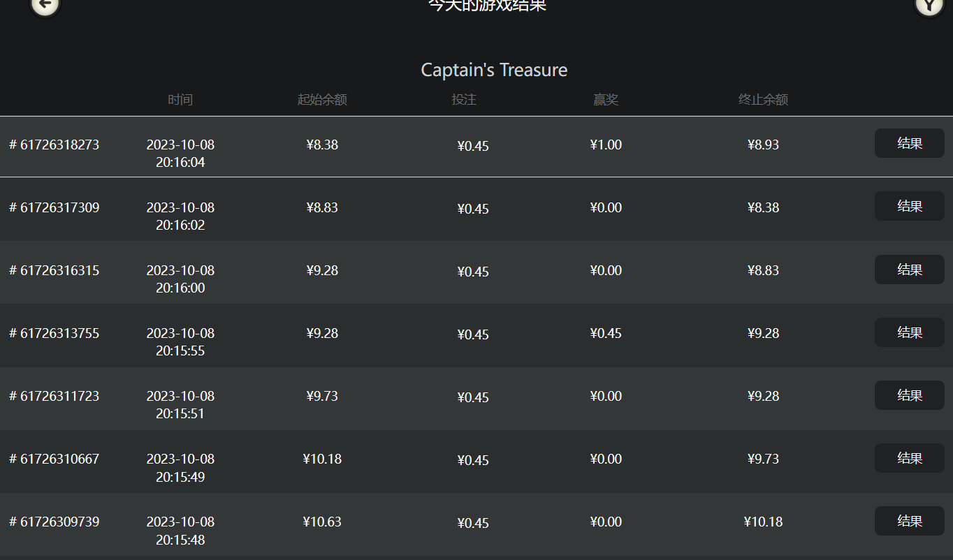Viewport: 953px width, 560px height.
Task: Select game ID # 61726317309
Action: point(54,207)
